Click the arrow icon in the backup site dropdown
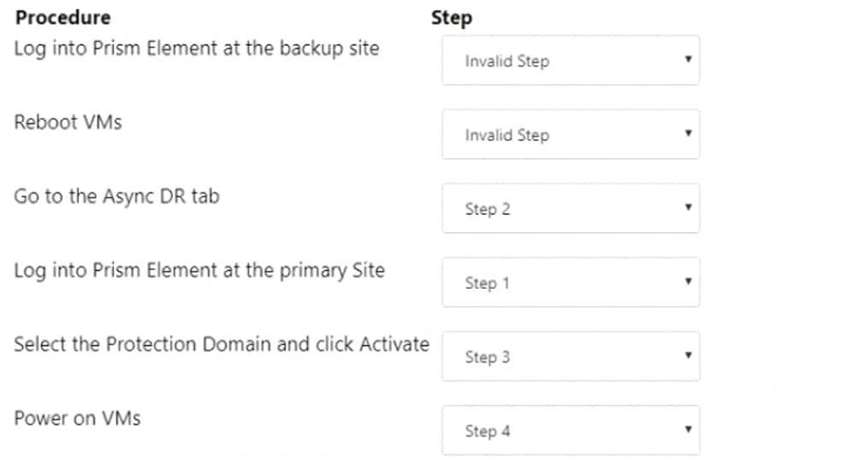 (x=688, y=59)
